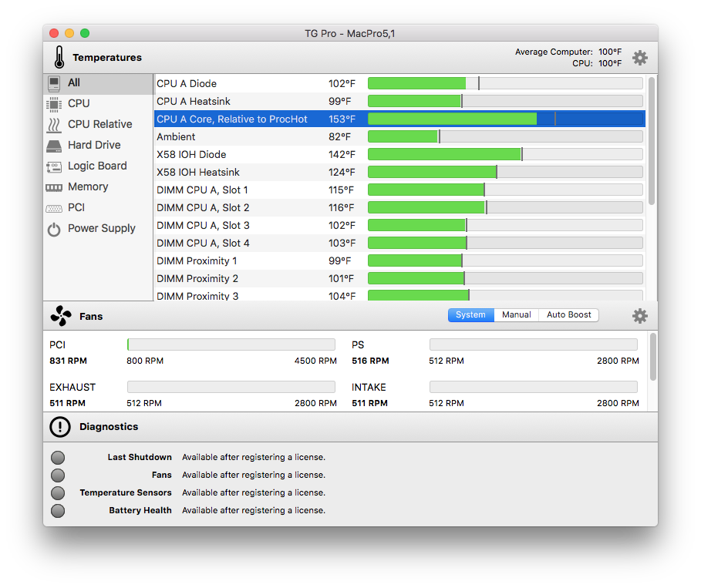Select the CPU A Diode row

pos(400,83)
